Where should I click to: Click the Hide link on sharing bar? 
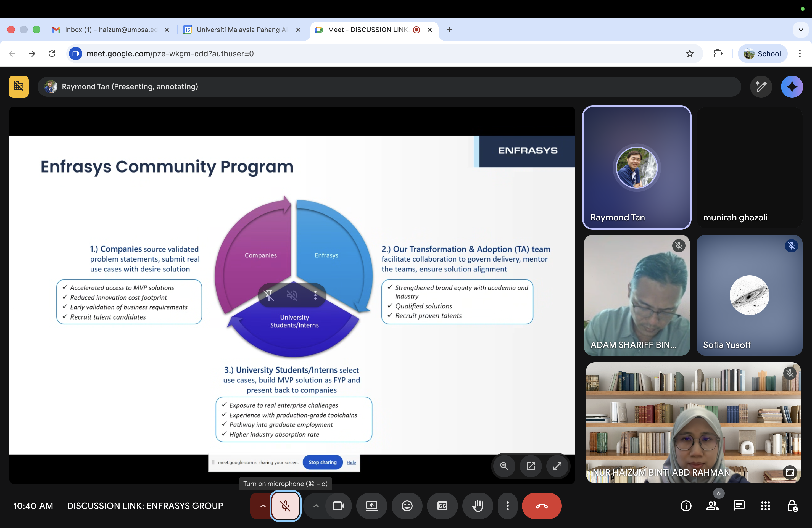351,463
